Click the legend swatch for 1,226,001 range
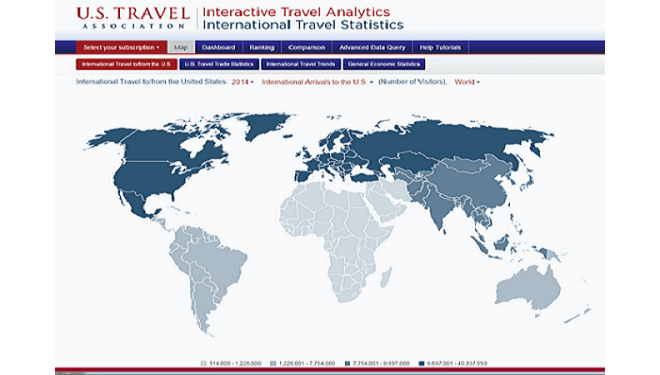Screen dimensions: 660x375 pyautogui.click(x=273, y=363)
